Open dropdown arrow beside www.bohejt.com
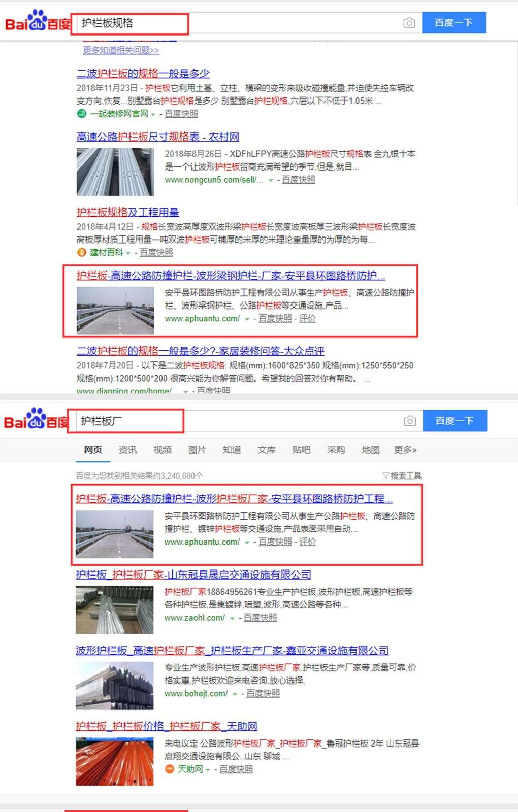The image size is (518, 812). [235, 694]
